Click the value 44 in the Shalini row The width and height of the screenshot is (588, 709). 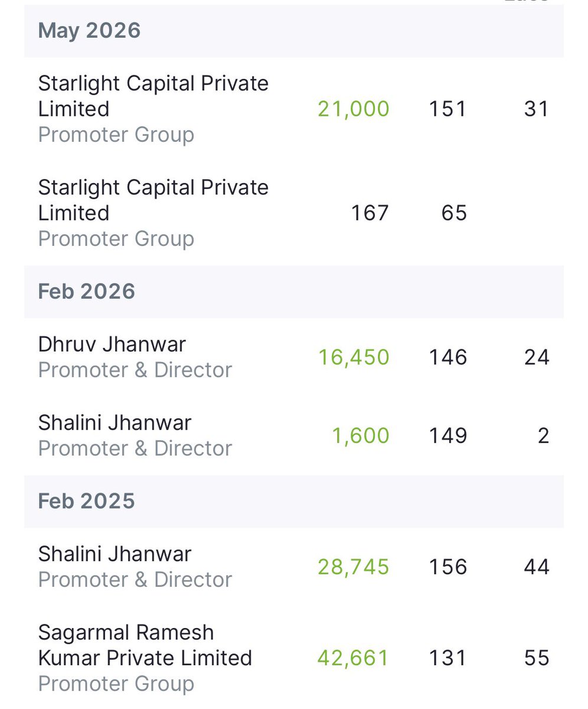[537, 567]
